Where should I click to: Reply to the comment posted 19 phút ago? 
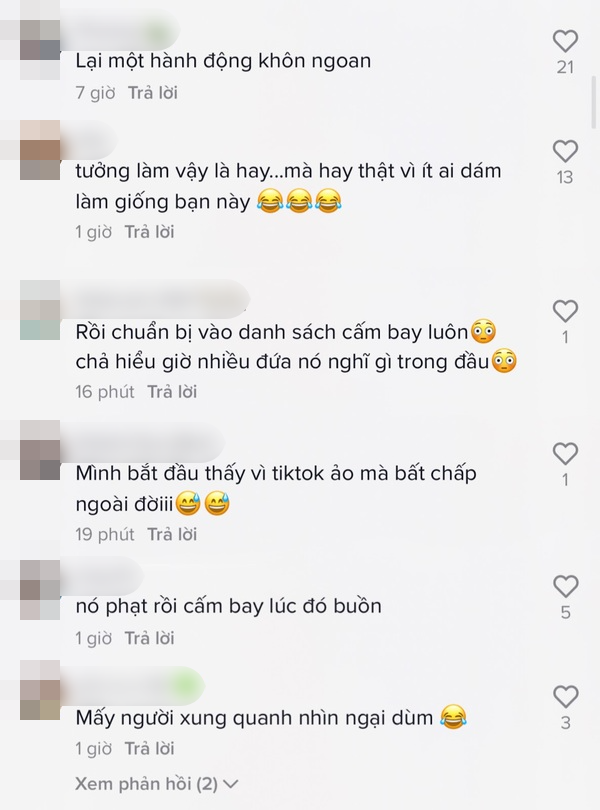point(172,534)
